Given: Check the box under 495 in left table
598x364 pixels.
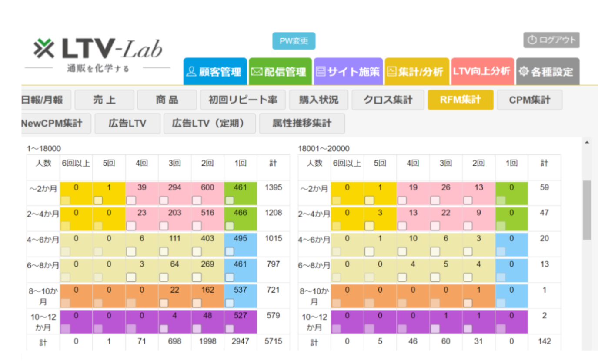Looking at the screenshot, I should click(x=230, y=252).
